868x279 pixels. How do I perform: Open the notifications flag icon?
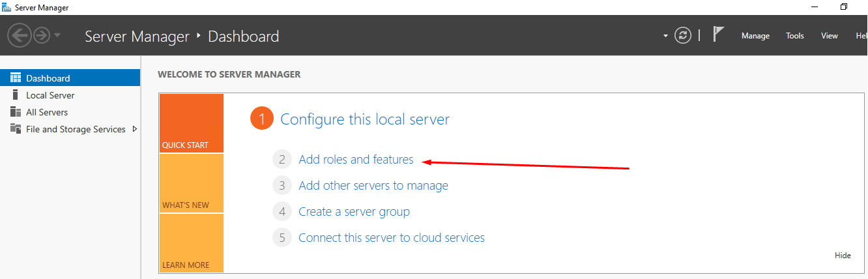pyautogui.click(x=718, y=35)
